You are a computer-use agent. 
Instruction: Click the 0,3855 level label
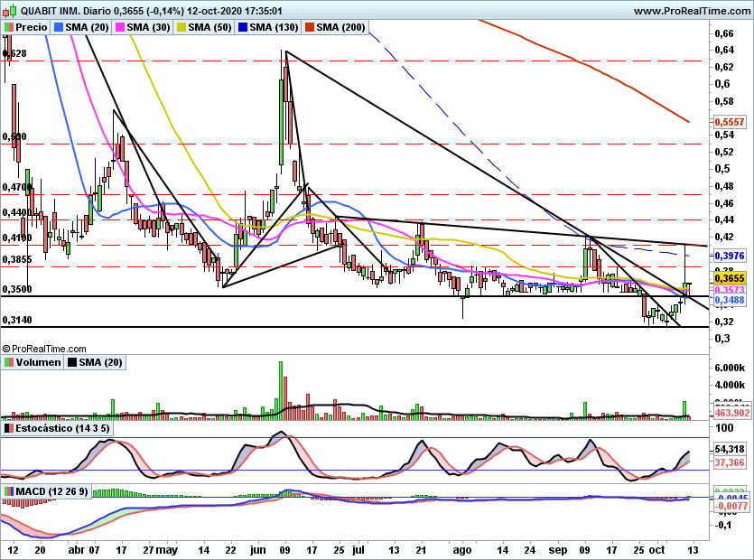click(x=17, y=259)
